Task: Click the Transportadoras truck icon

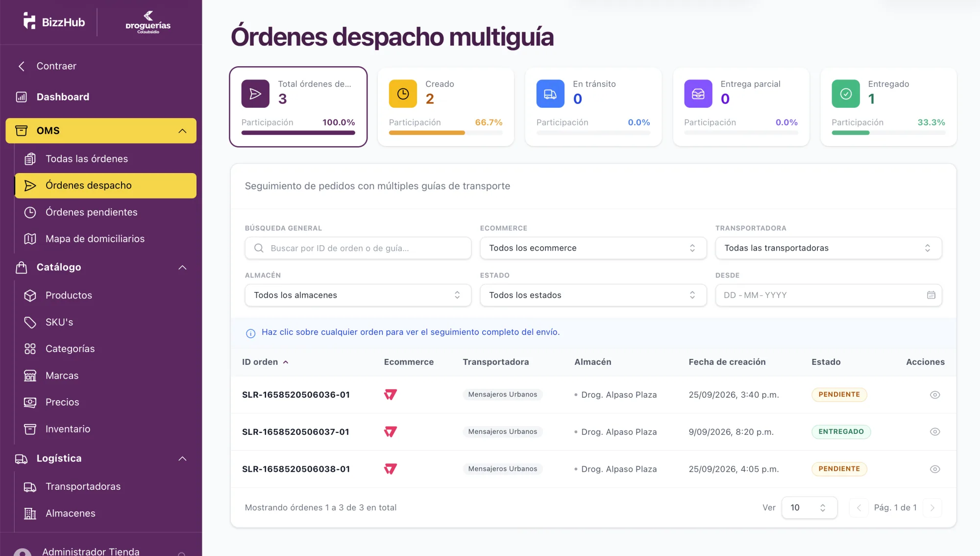Action: click(30, 487)
